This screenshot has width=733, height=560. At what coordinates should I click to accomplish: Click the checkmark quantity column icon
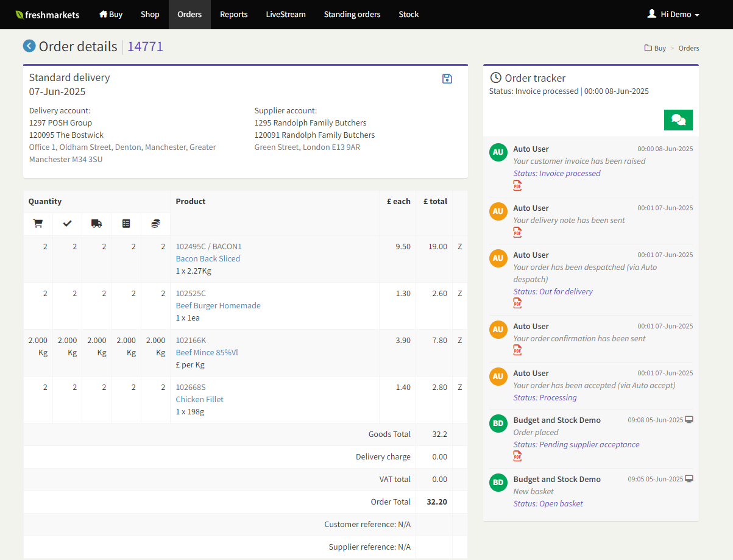(67, 224)
